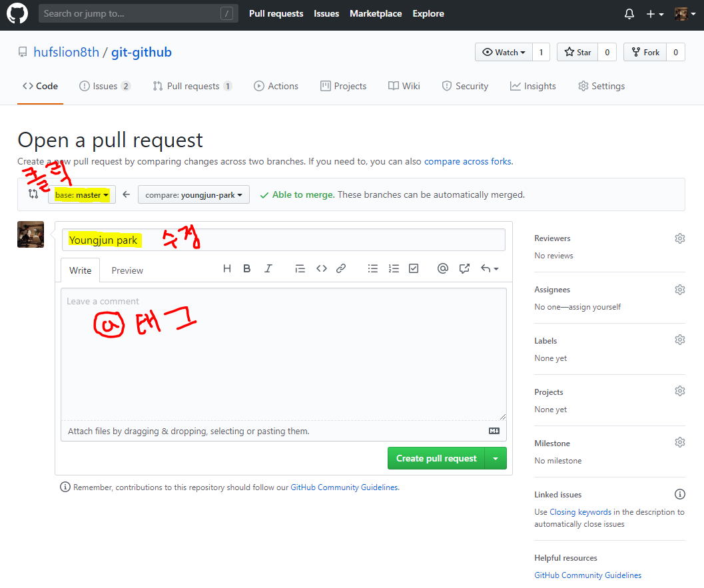The image size is (704, 588).
Task: Open Labels gear settings
Action: [x=680, y=340]
